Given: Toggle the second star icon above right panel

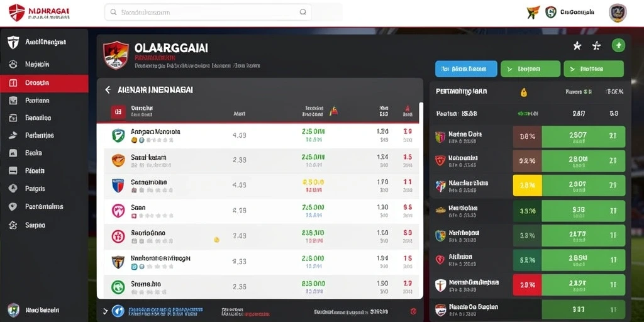Looking at the screenshot, I should (597, 46).
